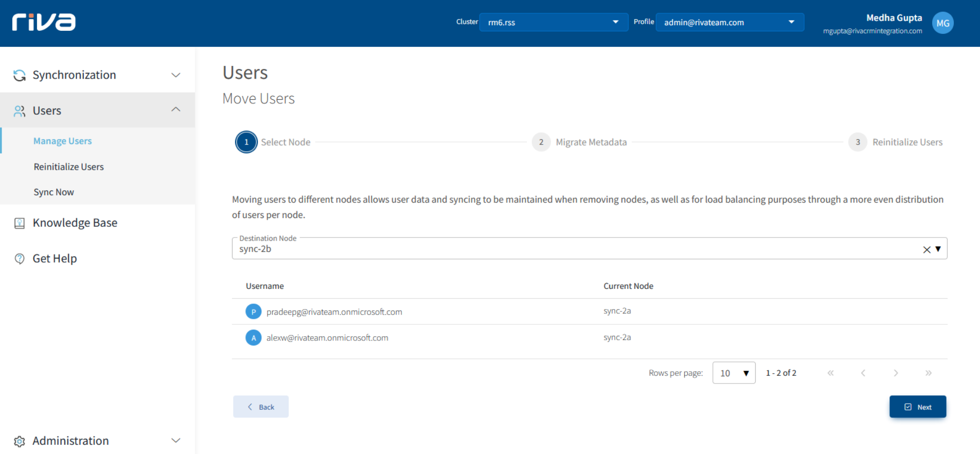Image resolution: width=980 pixels, height=454 pixels.
Task: Sort by the Current Node column header
Action: click(629, 286)
